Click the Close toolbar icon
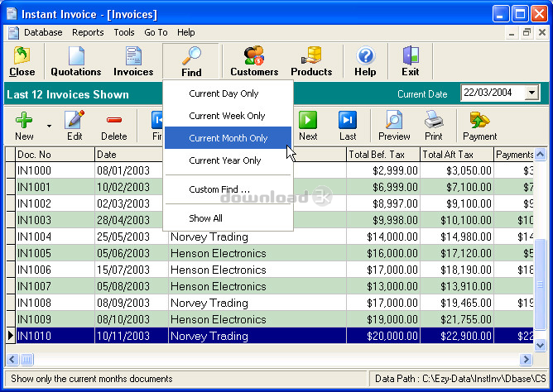Viewport: 553px width, 392px height. point(22,62)
